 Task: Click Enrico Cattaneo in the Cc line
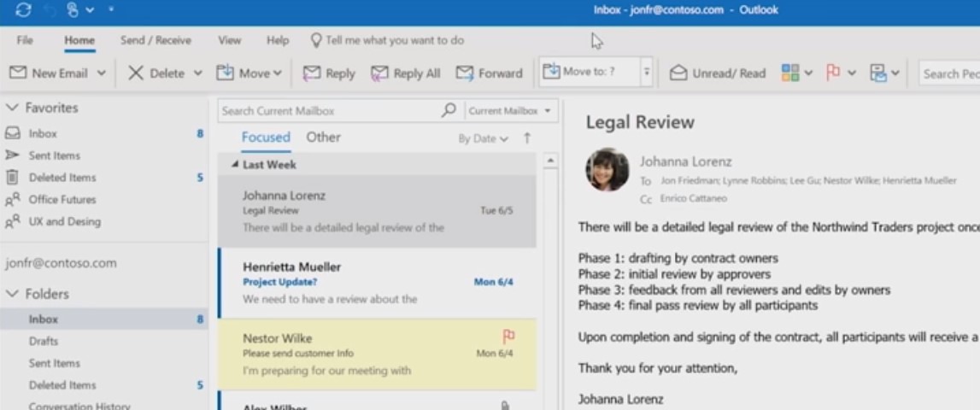693,199
